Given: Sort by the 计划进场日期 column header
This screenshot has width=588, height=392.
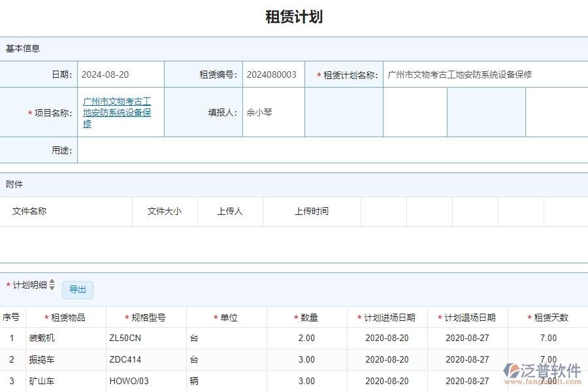Looking at the screenshot, I should coord(391,316).
